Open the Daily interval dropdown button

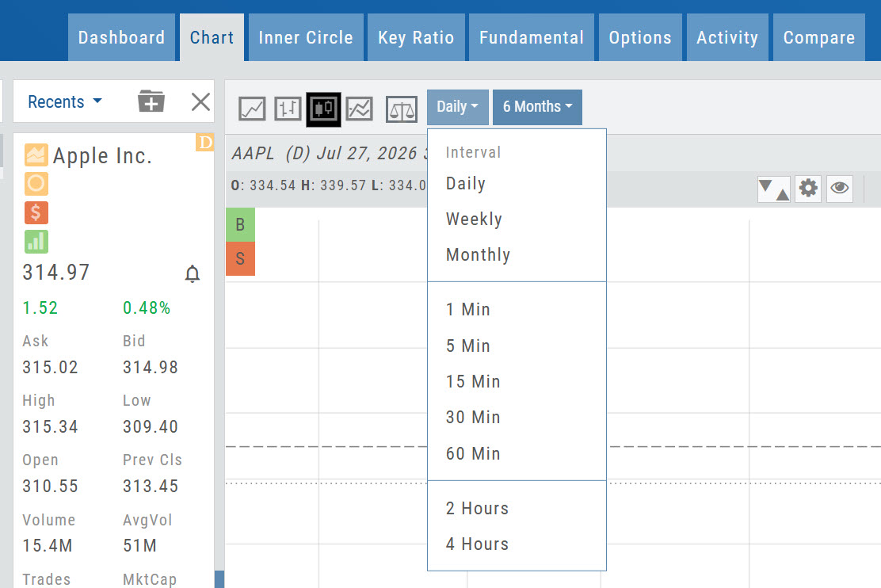pos(457,107)
